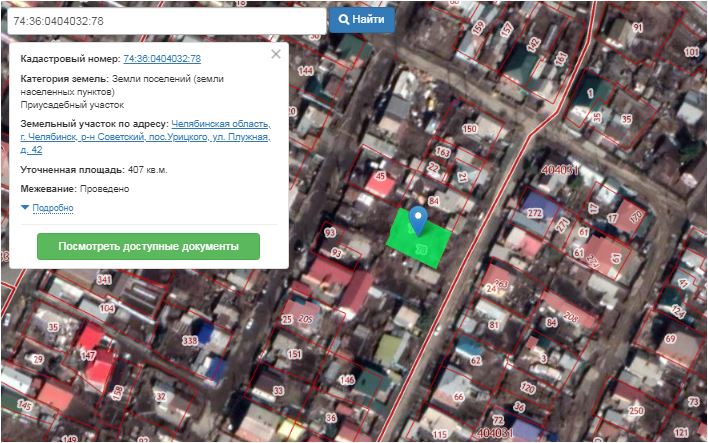This screenshot has height=443, width=708.
Task: Select parcel labeled 101 on map
Action: click(x=691, y=51)
